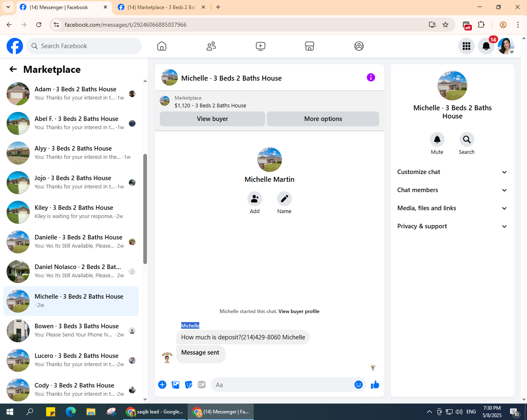This screenshot has height=420, width=527.
Task: Bookmark this tab with star icon
Action: [445, 25]
